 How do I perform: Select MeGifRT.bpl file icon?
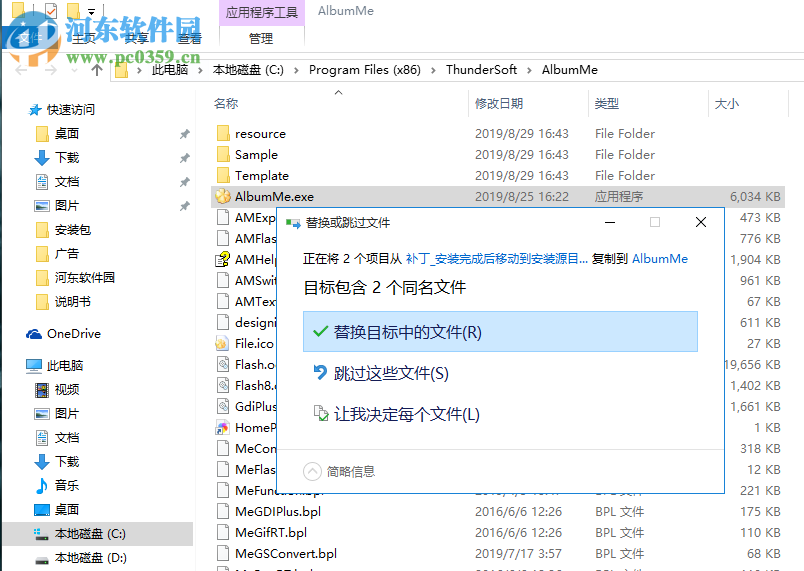pyautogui.click(x=223, y=533)
